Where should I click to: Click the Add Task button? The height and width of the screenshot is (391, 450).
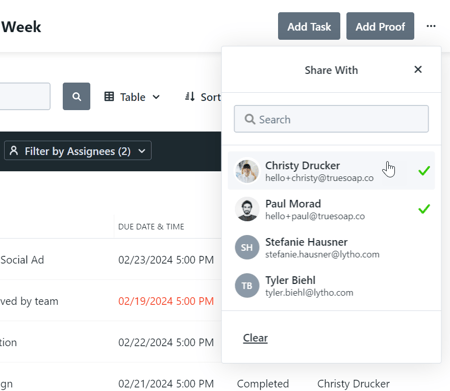click(x=309, y=26)
